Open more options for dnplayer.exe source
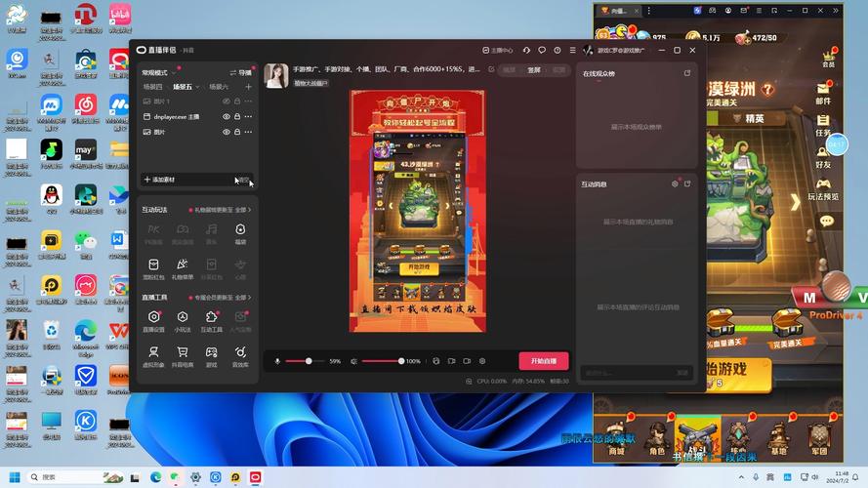Image resolution: width=868 pixels, height=488 pixels. (248, 116)
